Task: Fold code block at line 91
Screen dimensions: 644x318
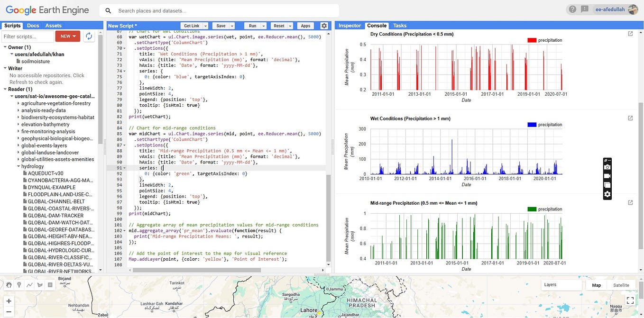Action: click(x=125, y=168)
